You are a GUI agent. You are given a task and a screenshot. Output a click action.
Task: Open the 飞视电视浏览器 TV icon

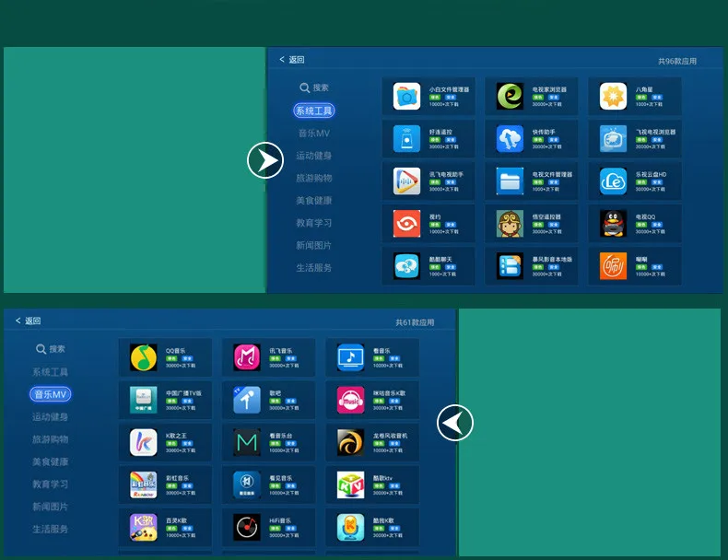[x=613, y=139]
